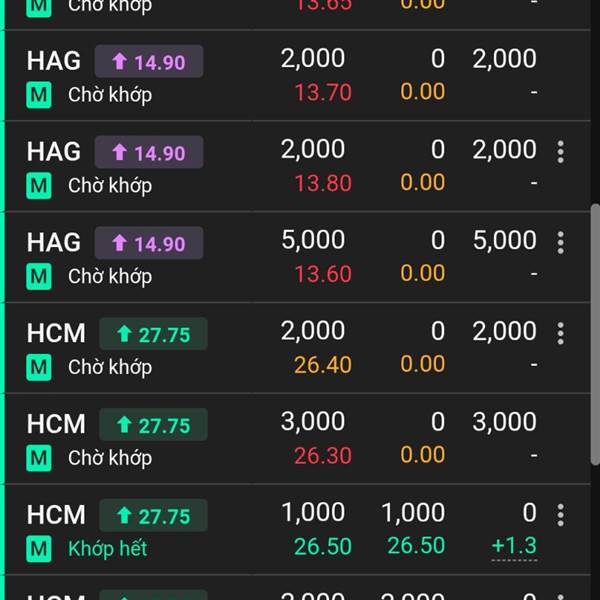Select HCM ticker in the 26.30 order row
Screen dimensions: 600x600
click(56, 424)
